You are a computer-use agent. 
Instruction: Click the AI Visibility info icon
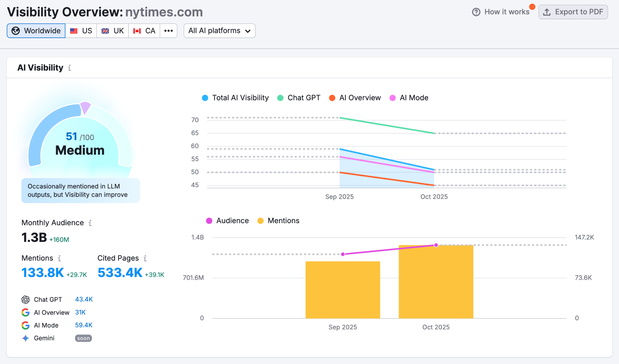coord(69,68)
